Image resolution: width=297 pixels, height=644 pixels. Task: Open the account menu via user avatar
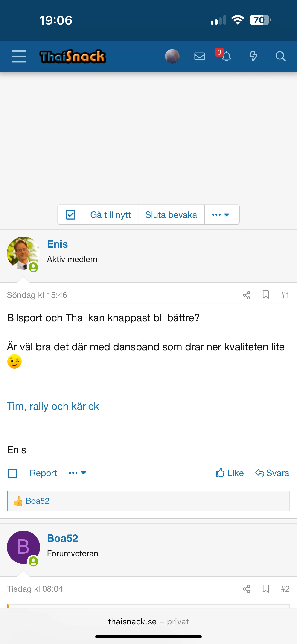[172, 56]
